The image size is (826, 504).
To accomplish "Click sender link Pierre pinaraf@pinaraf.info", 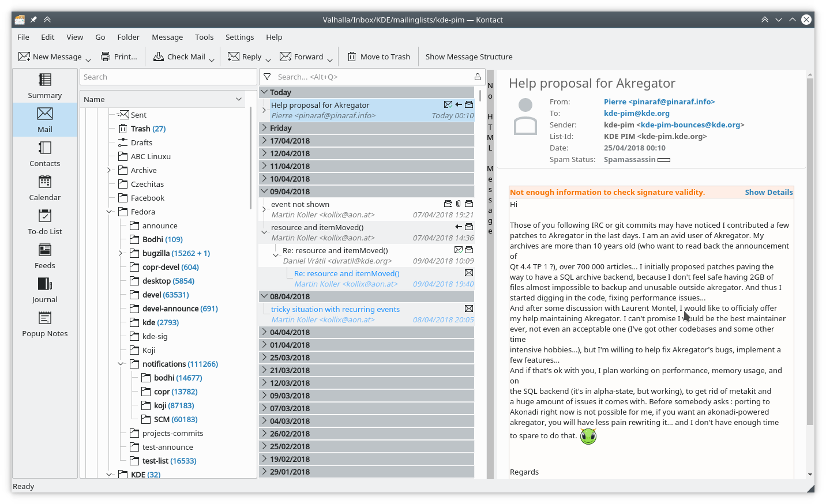I will pos(659,101).
